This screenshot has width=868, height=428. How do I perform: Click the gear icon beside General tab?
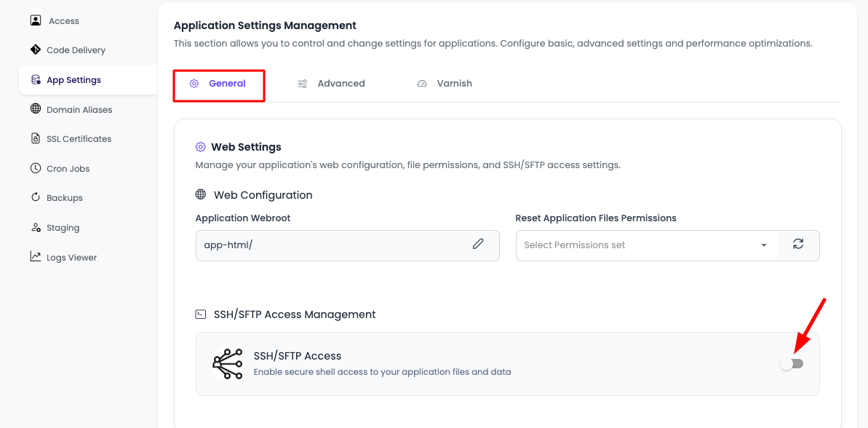tap(194, 83)
